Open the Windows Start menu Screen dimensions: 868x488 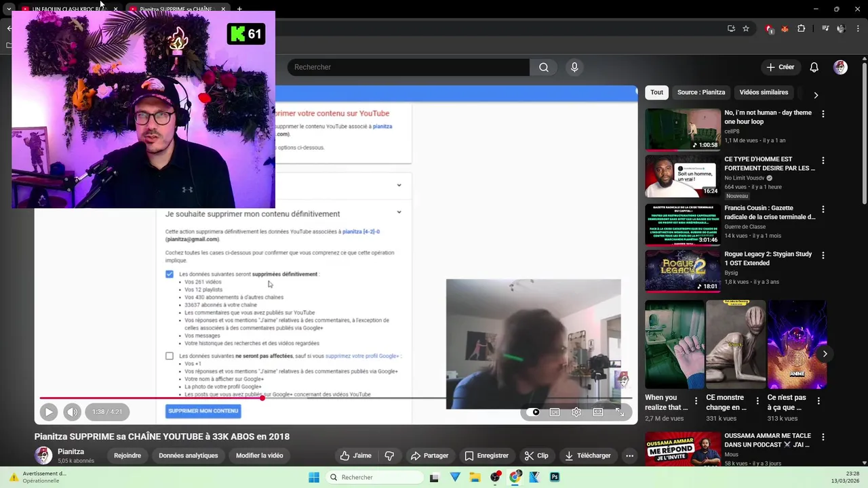[x=314, y=477]
